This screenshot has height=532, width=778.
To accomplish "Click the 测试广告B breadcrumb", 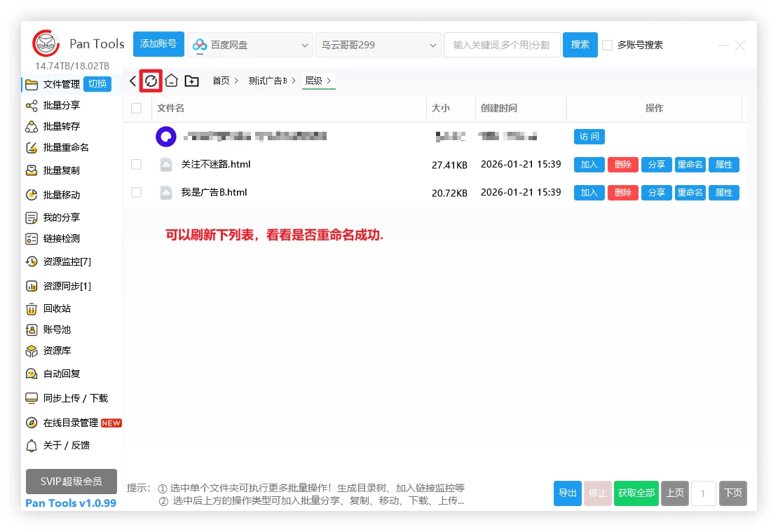I will coord(268,81).
